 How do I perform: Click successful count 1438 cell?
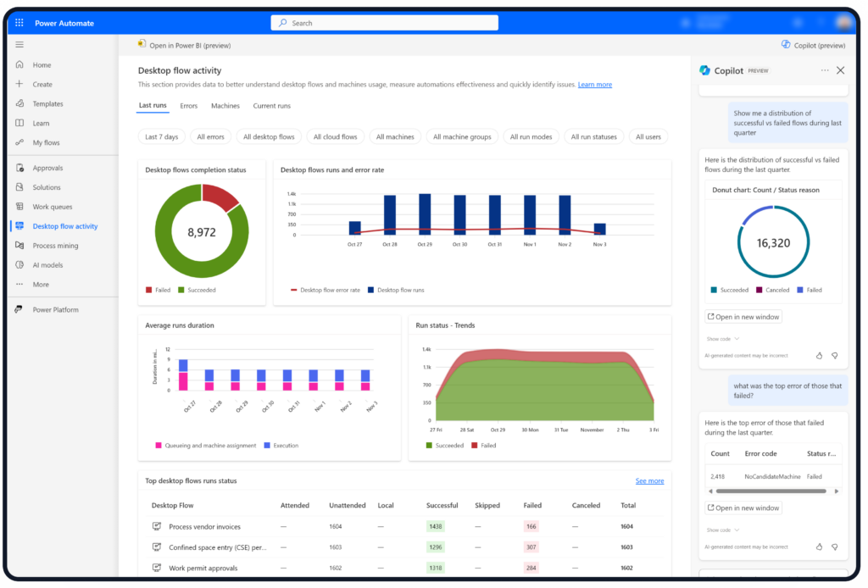click(435, 526)
